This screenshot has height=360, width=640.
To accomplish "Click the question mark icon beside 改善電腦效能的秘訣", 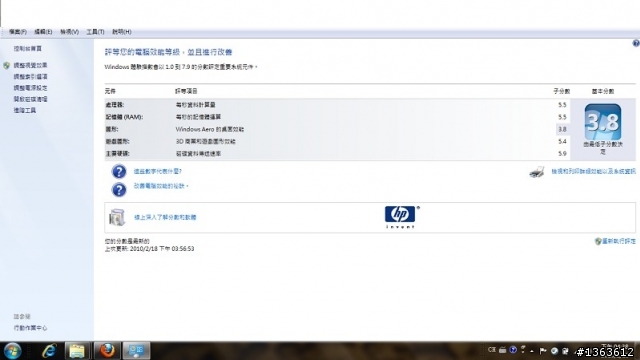I will point(119,189).
